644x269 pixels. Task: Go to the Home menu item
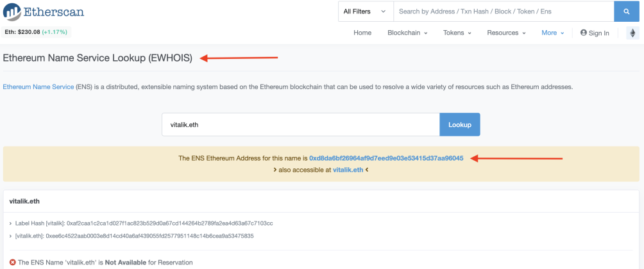coord(362,33)
